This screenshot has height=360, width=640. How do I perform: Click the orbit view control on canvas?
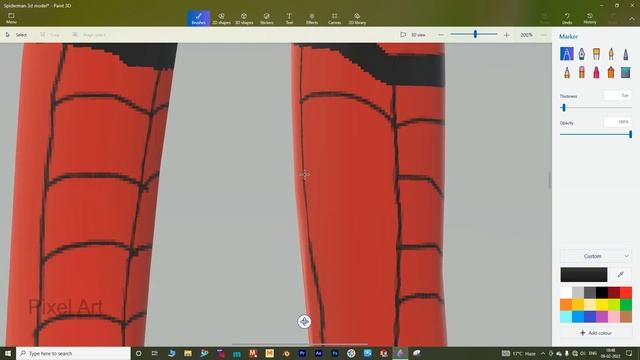pyautogui.click(x=304, y=322)
